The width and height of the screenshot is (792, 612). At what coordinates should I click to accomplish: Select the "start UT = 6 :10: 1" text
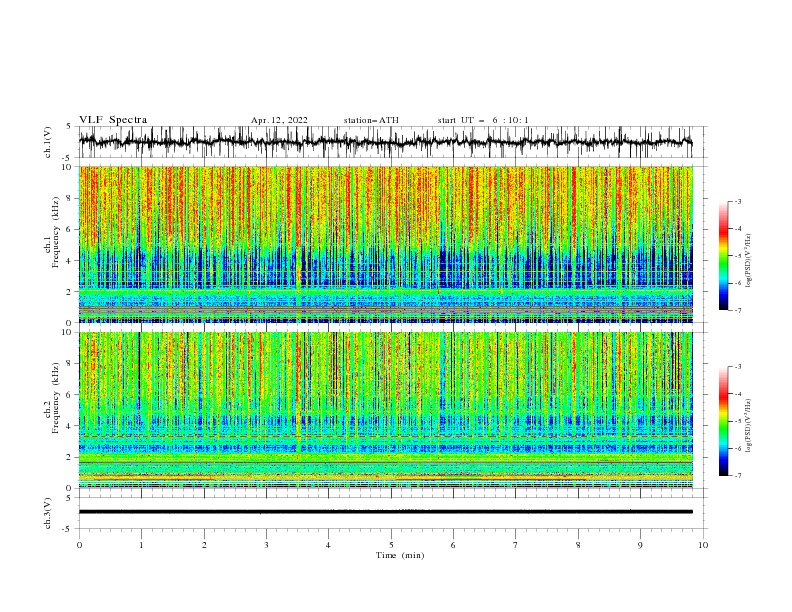point(483,120)
